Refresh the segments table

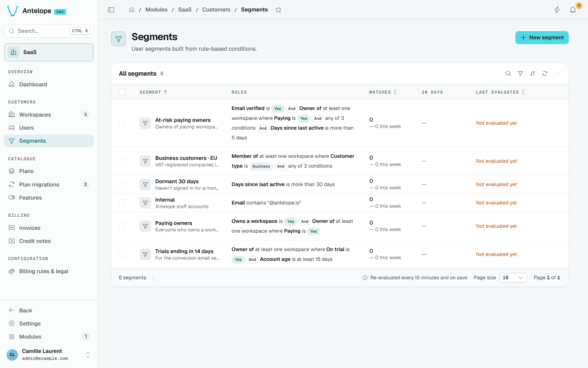(x=545, y=74)
